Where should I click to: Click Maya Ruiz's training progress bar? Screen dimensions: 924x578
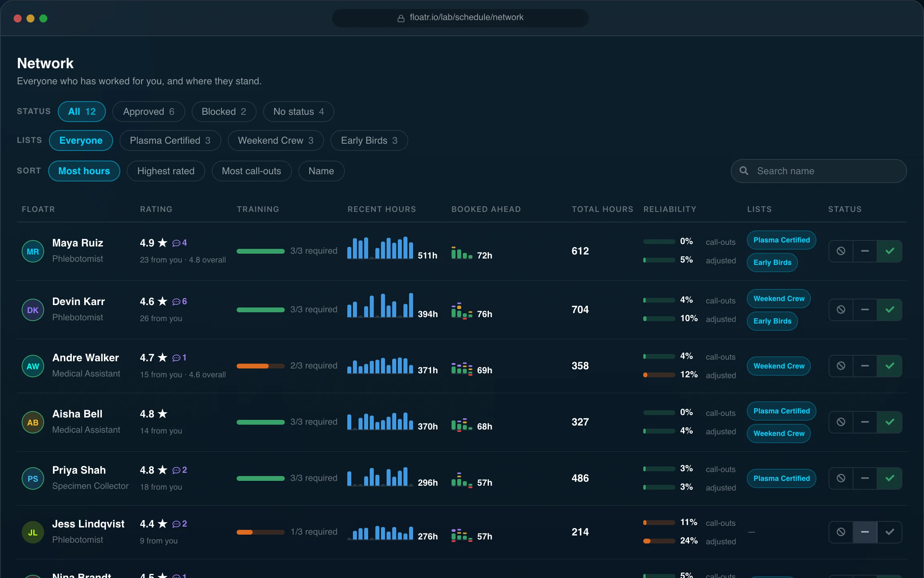click(x=261, y=251)
